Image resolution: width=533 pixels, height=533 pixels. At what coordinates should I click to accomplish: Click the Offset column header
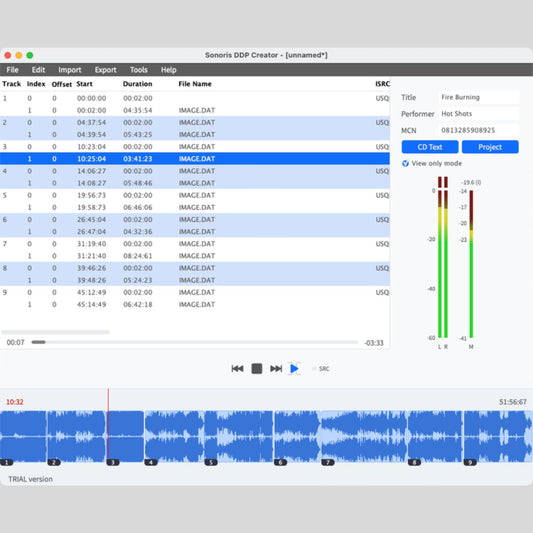tap(62, 84)
